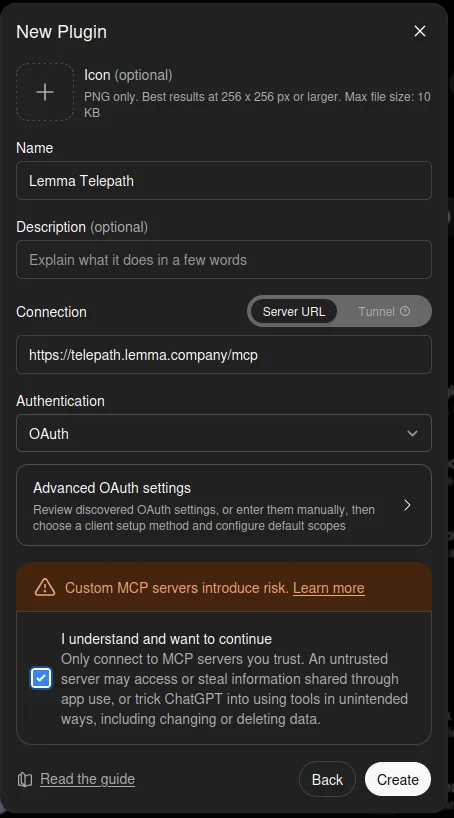Viewport: 454px width, 818px height.
Task: Click the 'PNG only. Best results' hint text
Action: tap(257, 104)
